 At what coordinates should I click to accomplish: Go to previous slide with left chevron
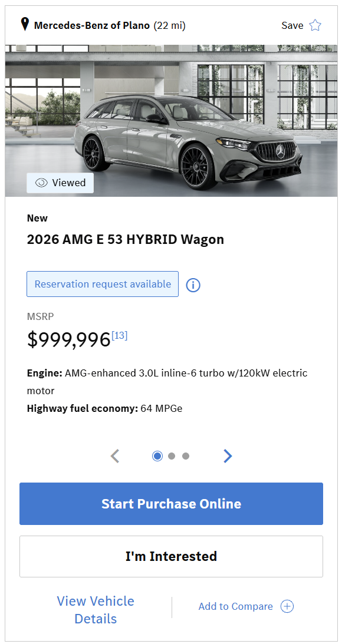115,456
